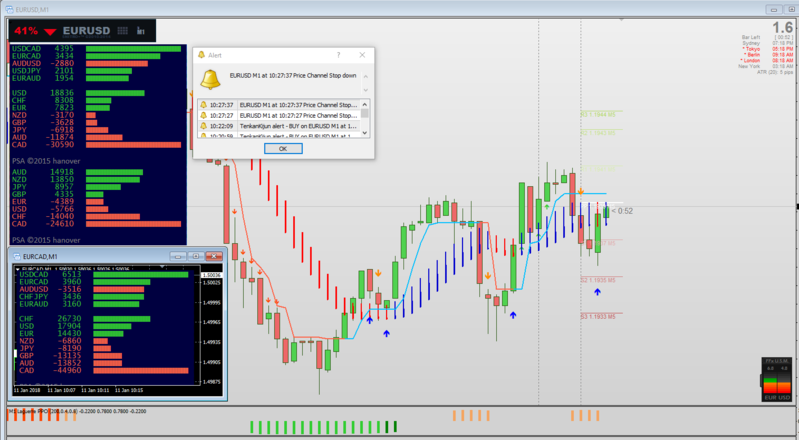
Task: Maximize the EURCAD,M1 chart window
Action: pos(196,256)
